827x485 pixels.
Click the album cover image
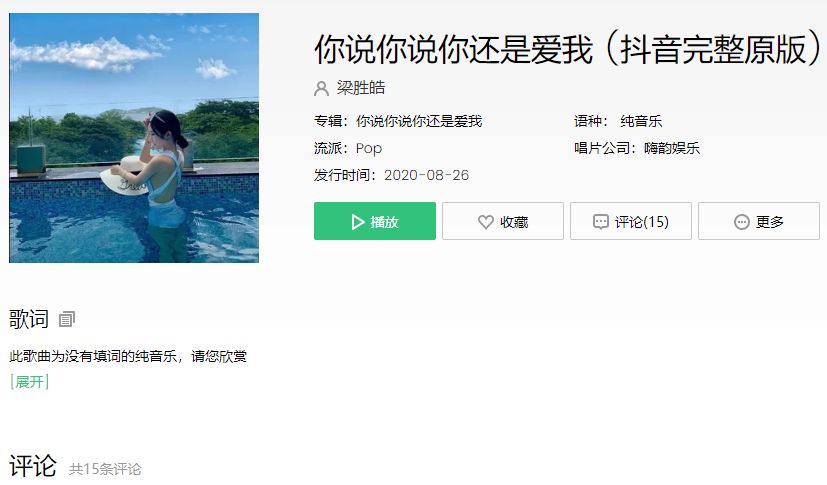click(134, 138)
